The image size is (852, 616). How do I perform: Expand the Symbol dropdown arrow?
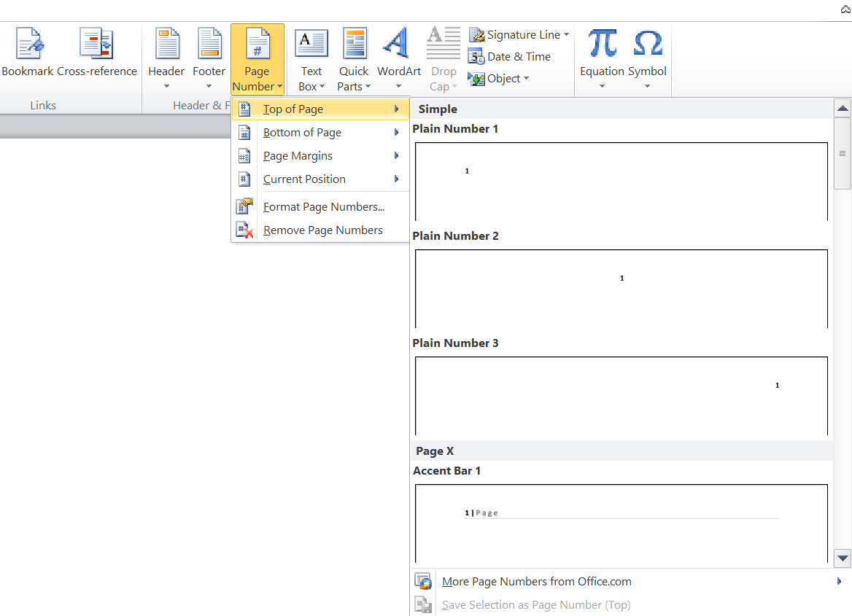pyautogui.click(x=647, y=86)
